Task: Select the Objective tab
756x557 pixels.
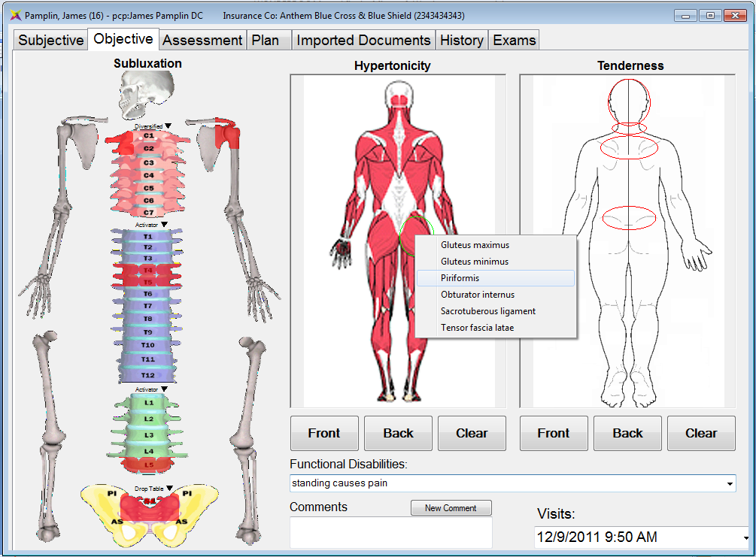Action: 123,39
